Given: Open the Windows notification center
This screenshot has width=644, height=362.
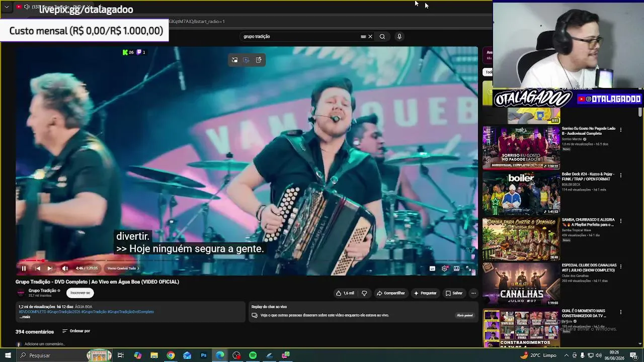Looking at the screenshot, I should [633, 355].
